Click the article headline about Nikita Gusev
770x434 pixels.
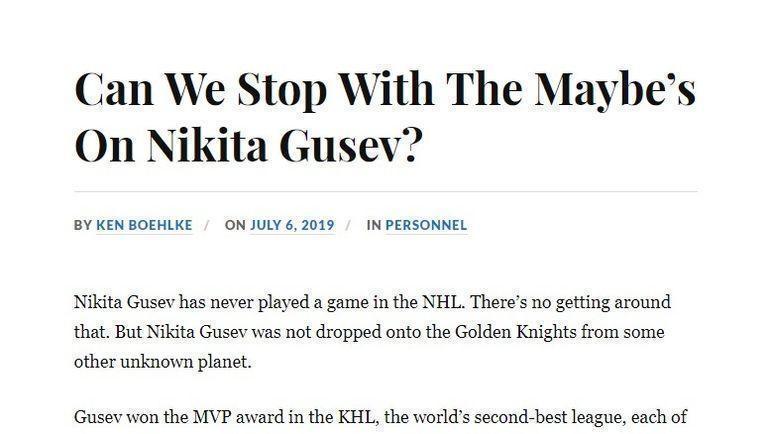[x=384, y=117]
